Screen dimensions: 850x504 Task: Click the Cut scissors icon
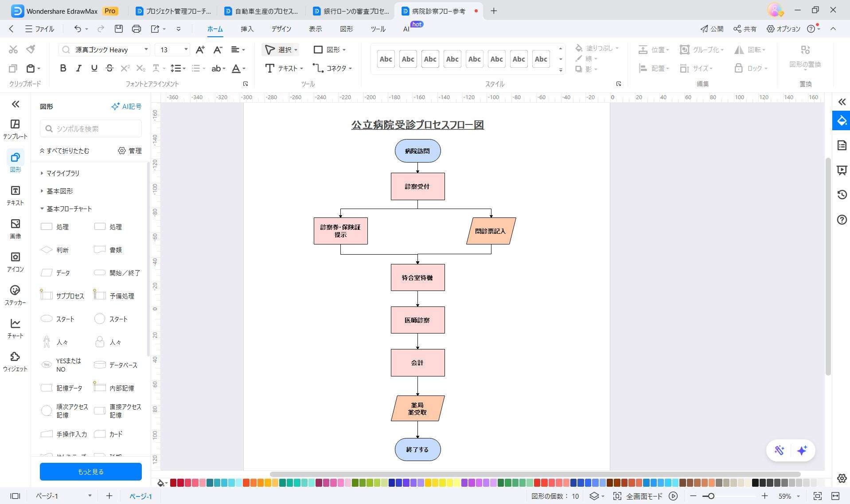coord(13,49)
